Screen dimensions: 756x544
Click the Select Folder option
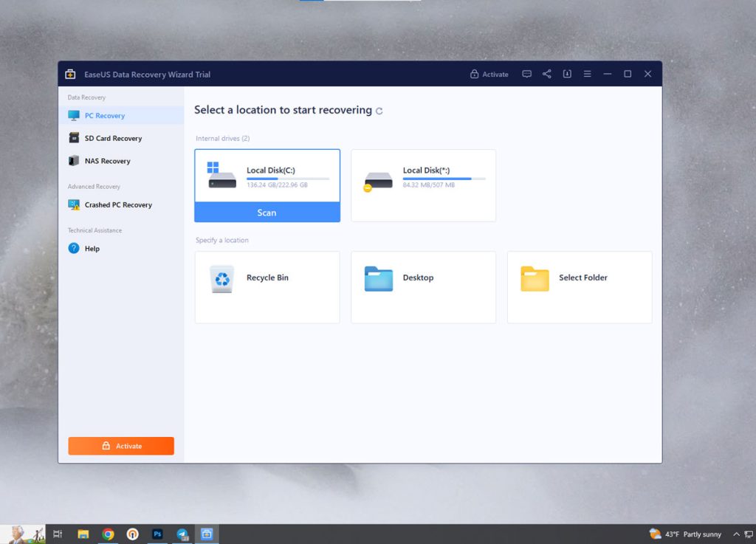(x=580, y=286)
